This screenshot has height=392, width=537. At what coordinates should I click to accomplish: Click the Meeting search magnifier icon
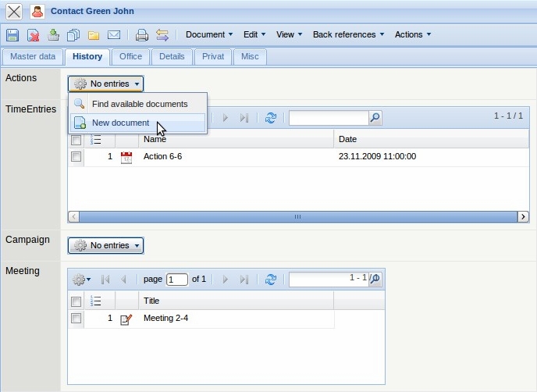click(x=375, y=279)
